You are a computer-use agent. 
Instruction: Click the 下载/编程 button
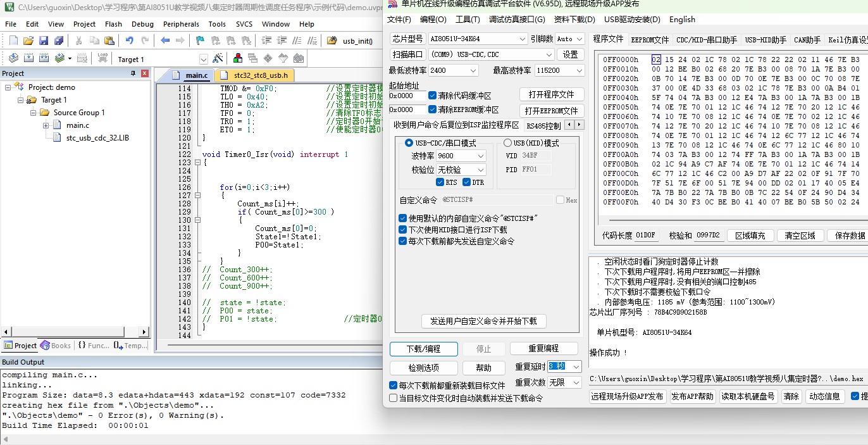click(x=423, y=349)
